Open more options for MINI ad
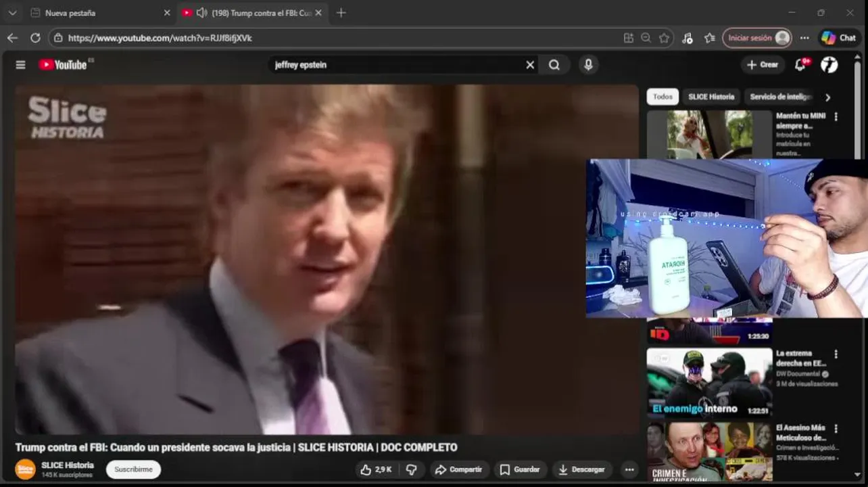868x487 pixels. tap(836, 116)
